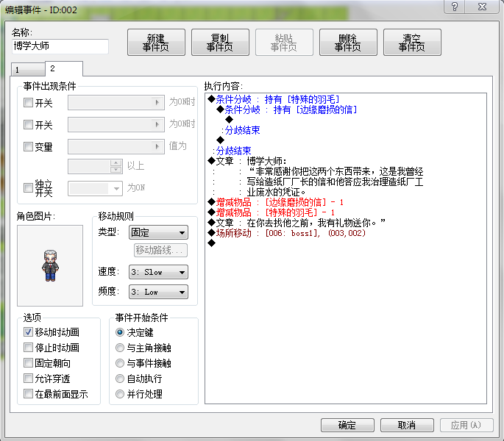
Task: Click the 复制事件页 button
Action: tap(220, 43)
